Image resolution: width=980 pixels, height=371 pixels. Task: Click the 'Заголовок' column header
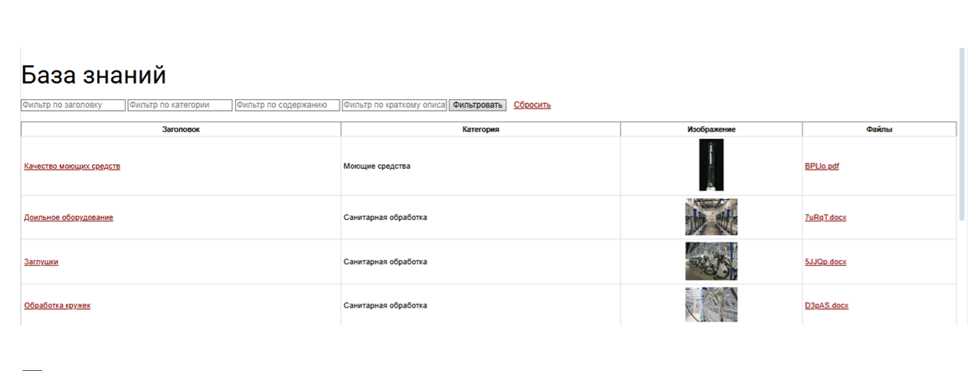point(181,129)
